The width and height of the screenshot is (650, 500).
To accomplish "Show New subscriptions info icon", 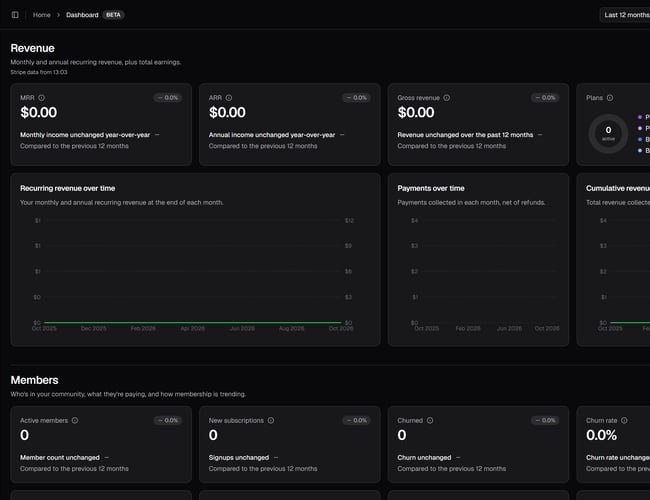I will click(271, 420).
